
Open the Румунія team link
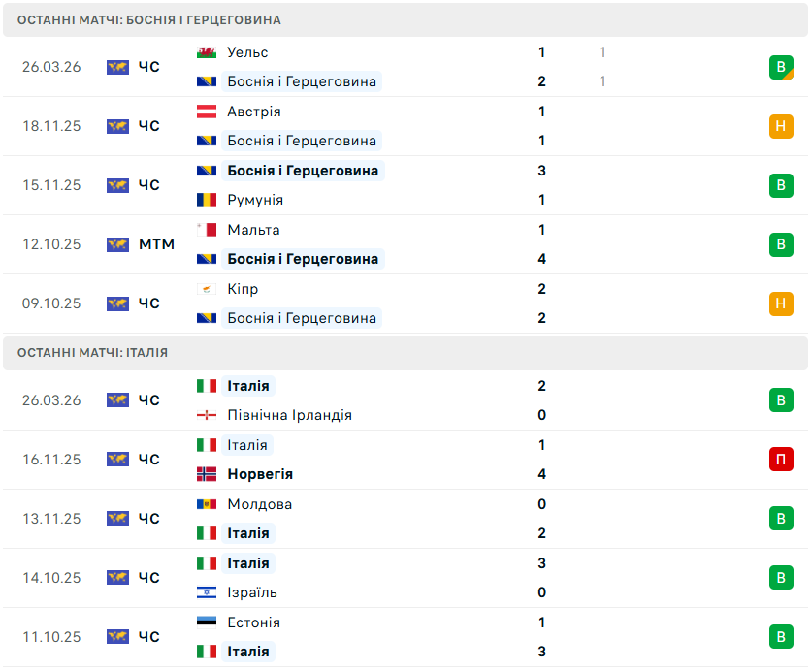[x=255, y=200]
